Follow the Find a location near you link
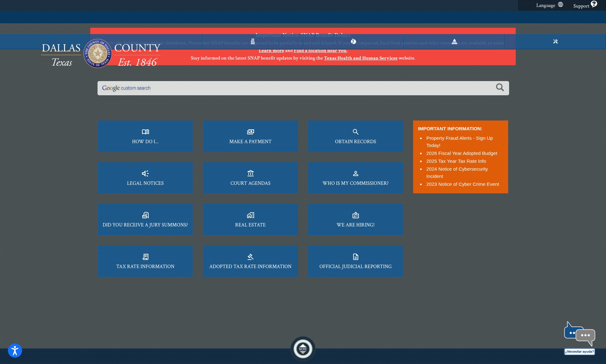606x364 pixels. pos(320,50)
